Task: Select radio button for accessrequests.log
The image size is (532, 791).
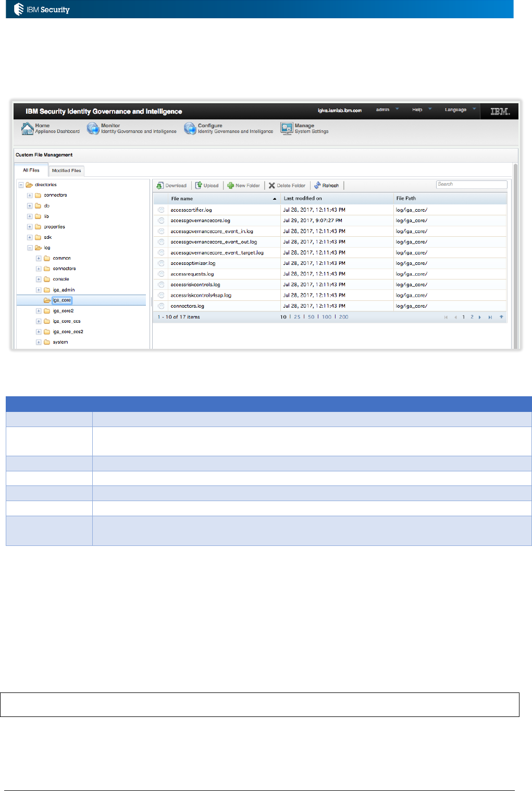Action: [161, 274]
